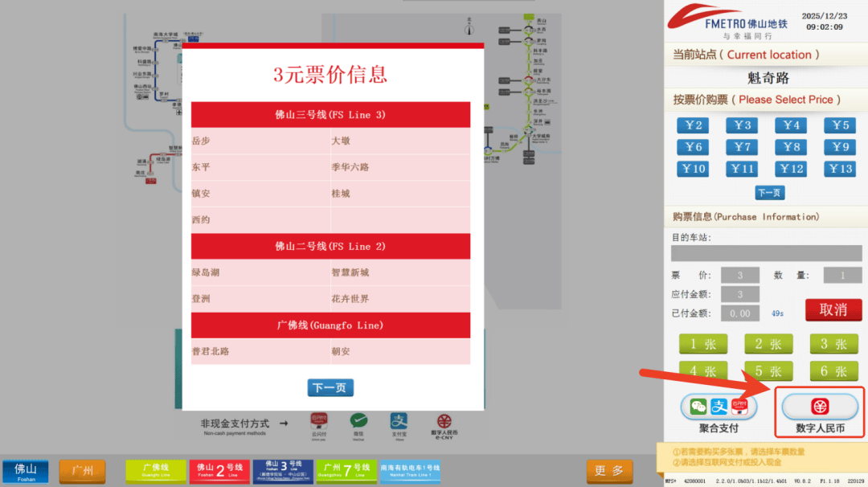Select the ¥8 ticket price
The height and width of the screenshot is (487, 868).
tap(791, 147)
